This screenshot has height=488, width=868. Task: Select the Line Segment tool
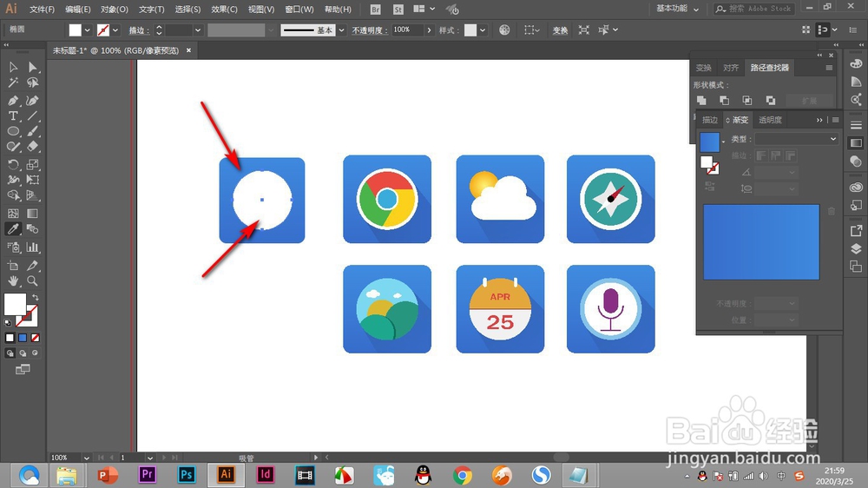click(x=33, y=115)
